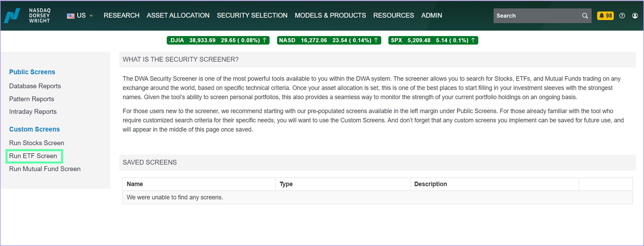This screenshot has width=644, height=246.
Task: Open the help question mark icon
Action: pyautogui.click(x=622, y=16)
